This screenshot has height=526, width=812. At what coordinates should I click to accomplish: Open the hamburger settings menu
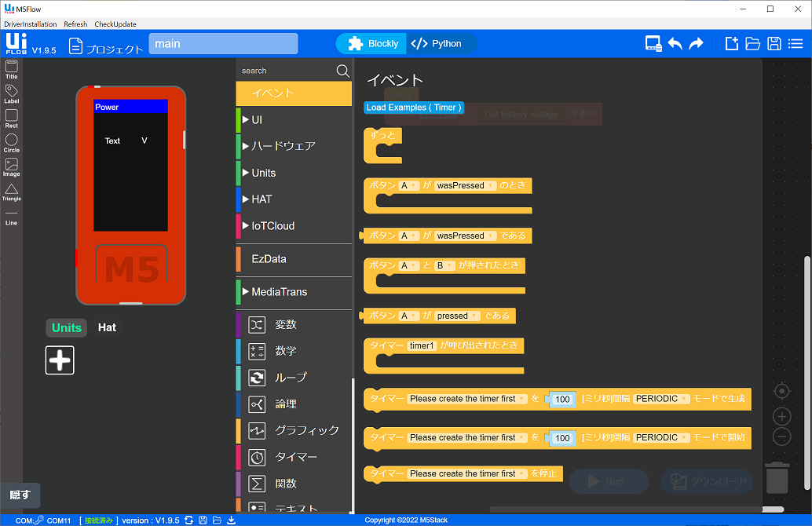796,44
